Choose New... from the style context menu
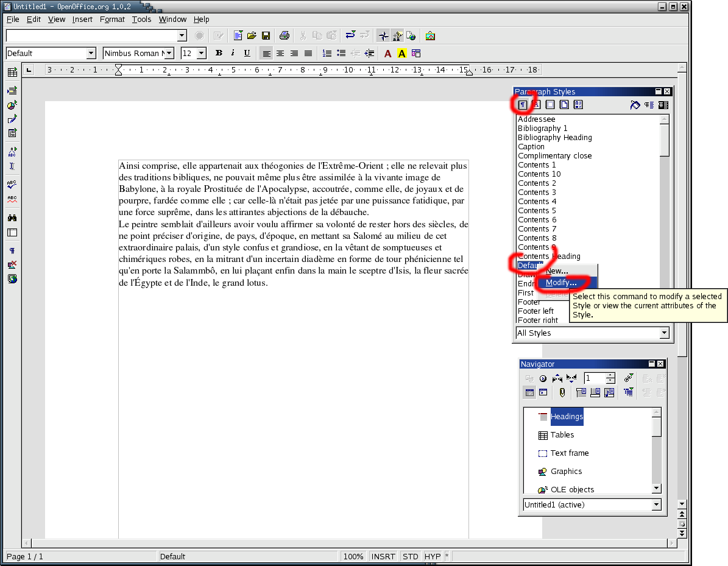Viewport: 728px width, 566px height. (x=557, y=271)
